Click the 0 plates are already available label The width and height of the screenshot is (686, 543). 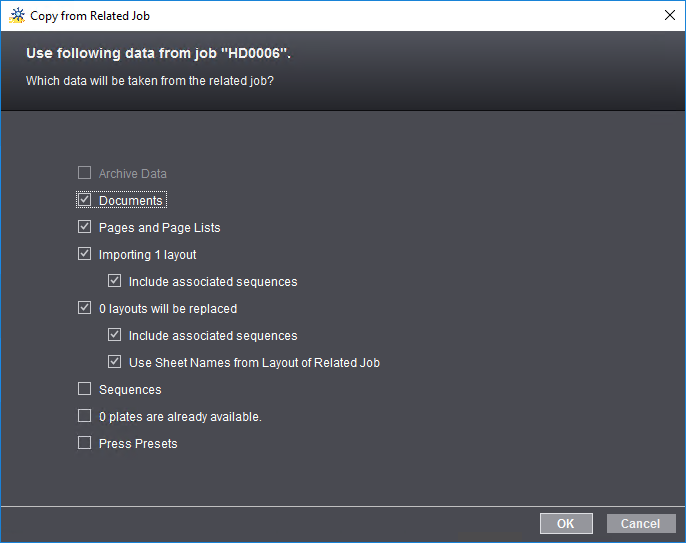click(x=180, y=416)
